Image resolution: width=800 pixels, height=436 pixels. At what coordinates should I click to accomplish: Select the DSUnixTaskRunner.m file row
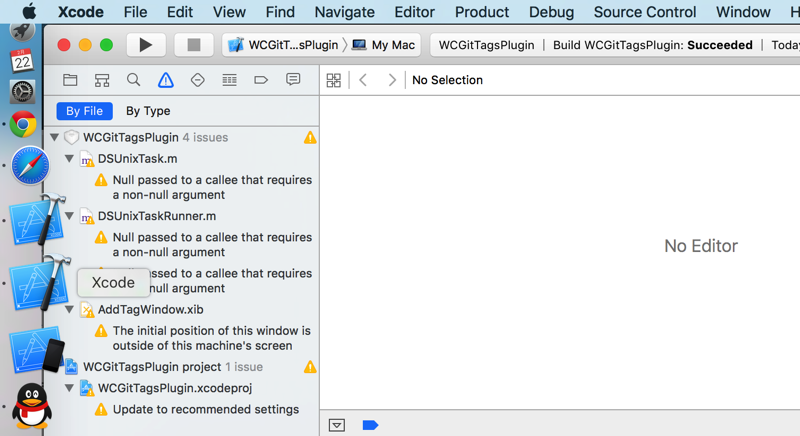click(181, 216)
